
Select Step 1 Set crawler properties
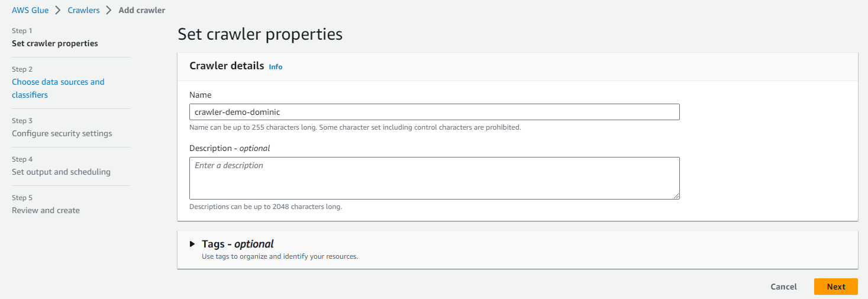tap(55, 43)
